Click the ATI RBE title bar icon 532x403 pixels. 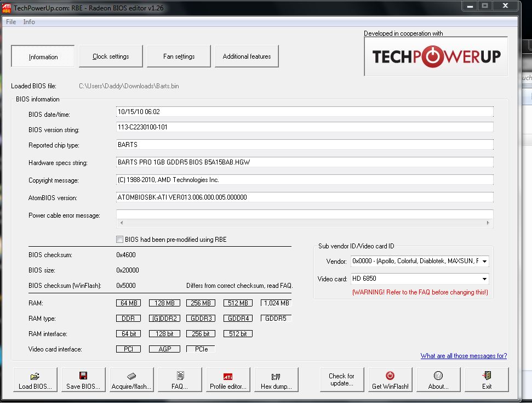click(x=7, y=8)
